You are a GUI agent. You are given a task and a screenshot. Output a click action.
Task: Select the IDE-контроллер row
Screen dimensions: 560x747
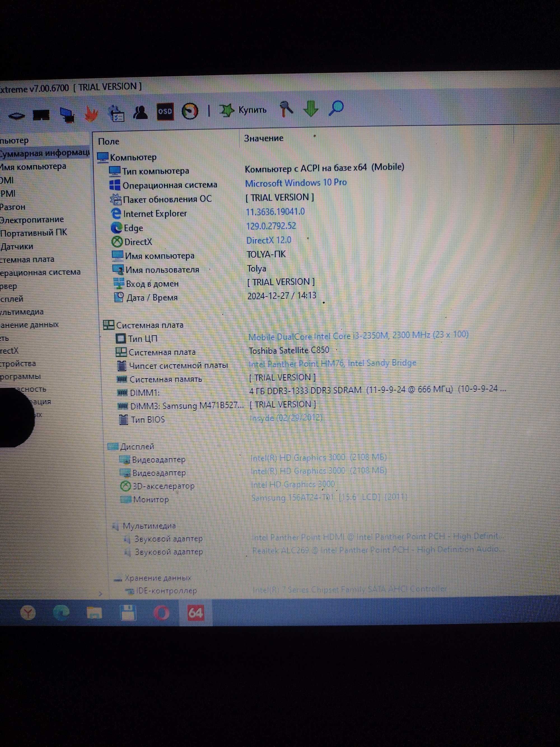pos(286,590)
